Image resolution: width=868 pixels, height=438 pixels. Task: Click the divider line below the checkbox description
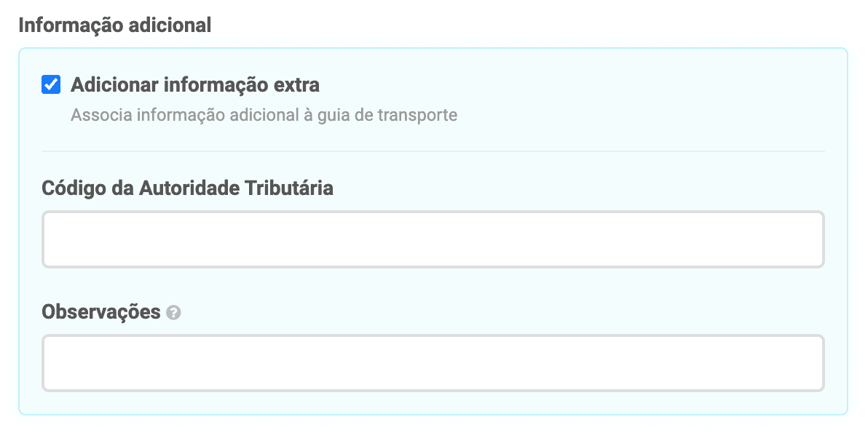pyautogui.click(x=433, y=151)
